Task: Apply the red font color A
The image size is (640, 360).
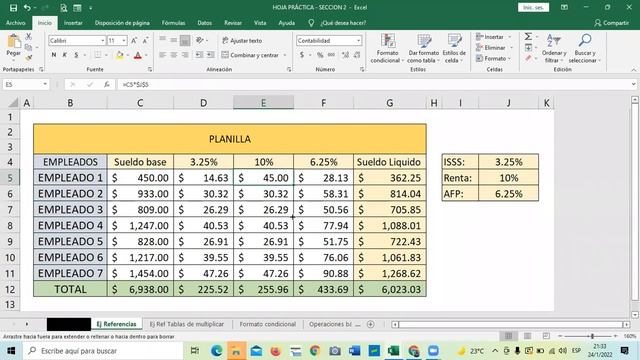Action: 138,55
